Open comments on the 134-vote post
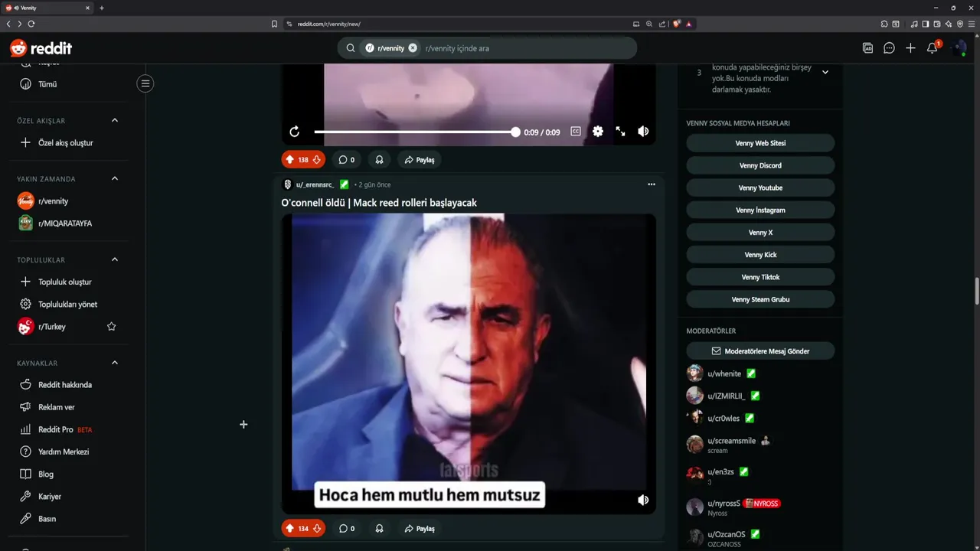Viewport: 980px width, 551px height. 347,528
